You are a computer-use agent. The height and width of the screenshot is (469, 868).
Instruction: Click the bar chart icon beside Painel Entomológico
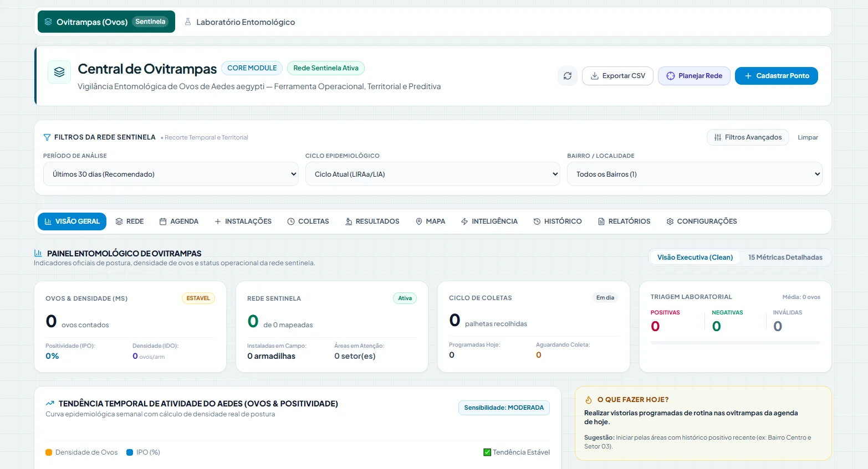(x=38, y=253)
